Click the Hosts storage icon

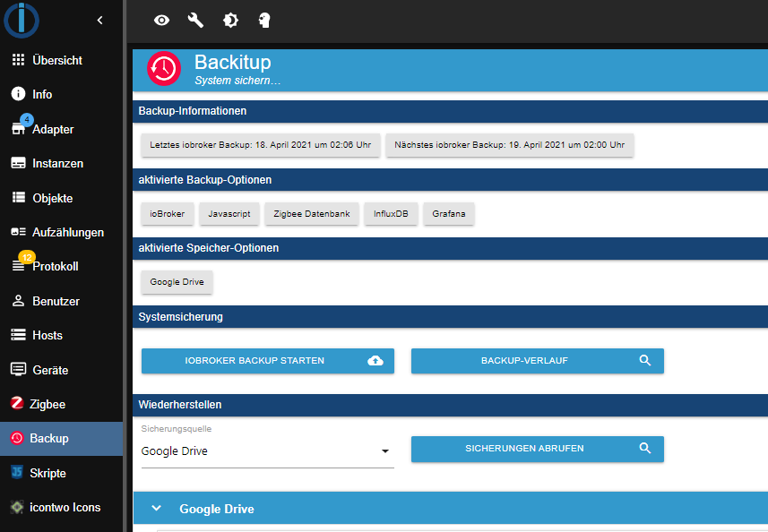pyautogui.click(x=18, y=335)
